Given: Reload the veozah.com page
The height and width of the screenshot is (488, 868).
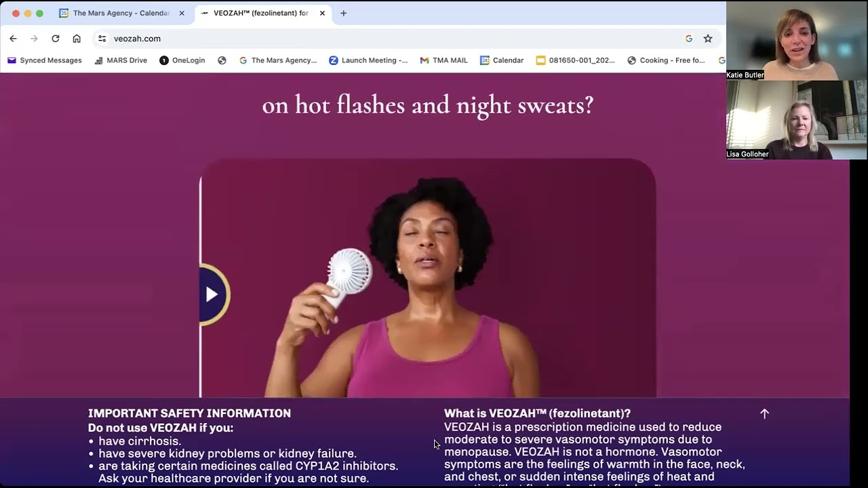Looking at the screenshot, I should 56,39.
